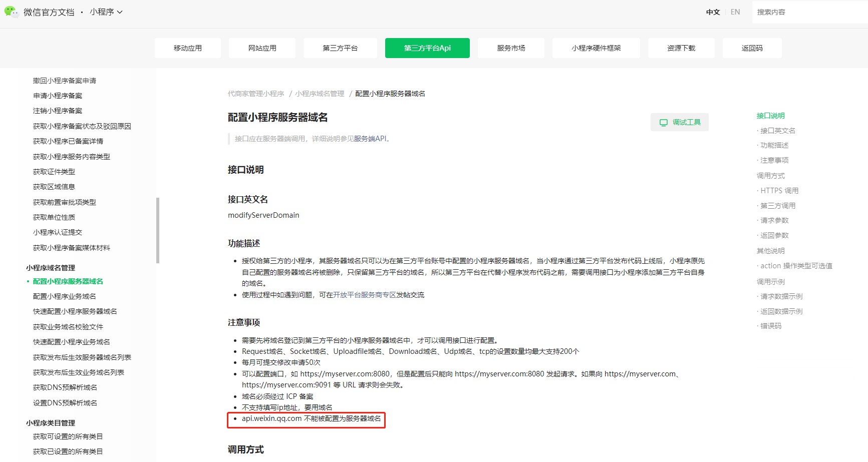Open 获取小程序服务内容类型 in the sidebar
868x462 pixels.
point(72,157)
